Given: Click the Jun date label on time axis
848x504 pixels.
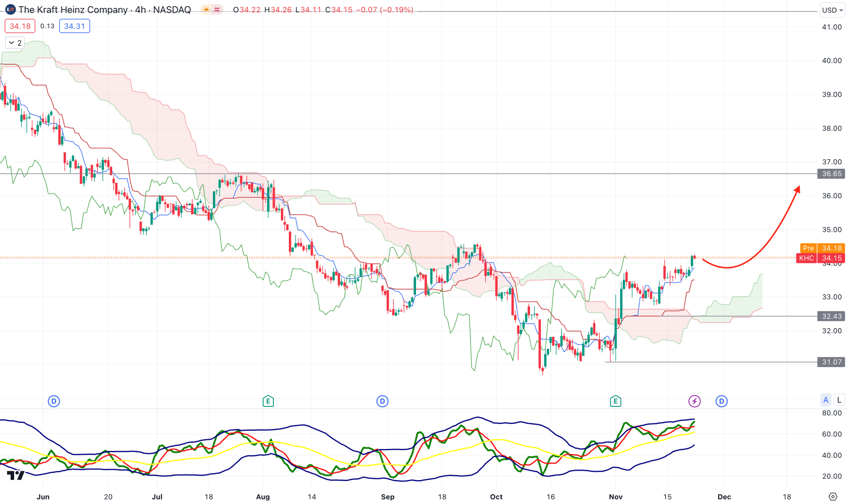Looking at the screenshot, I should [43, 496].
